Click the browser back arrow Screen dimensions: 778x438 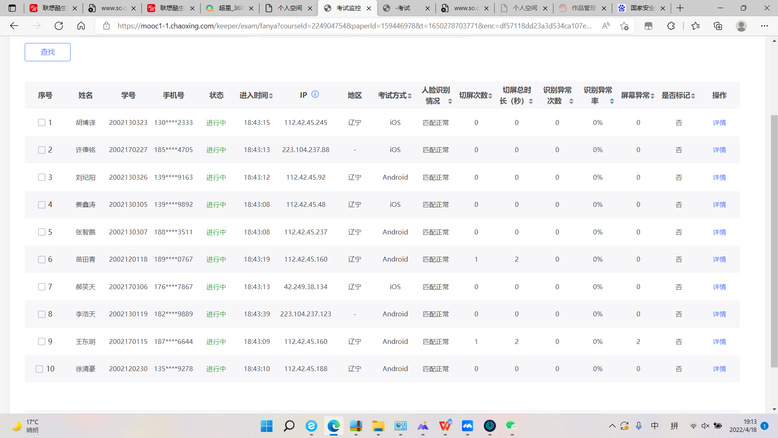[12, 26]
